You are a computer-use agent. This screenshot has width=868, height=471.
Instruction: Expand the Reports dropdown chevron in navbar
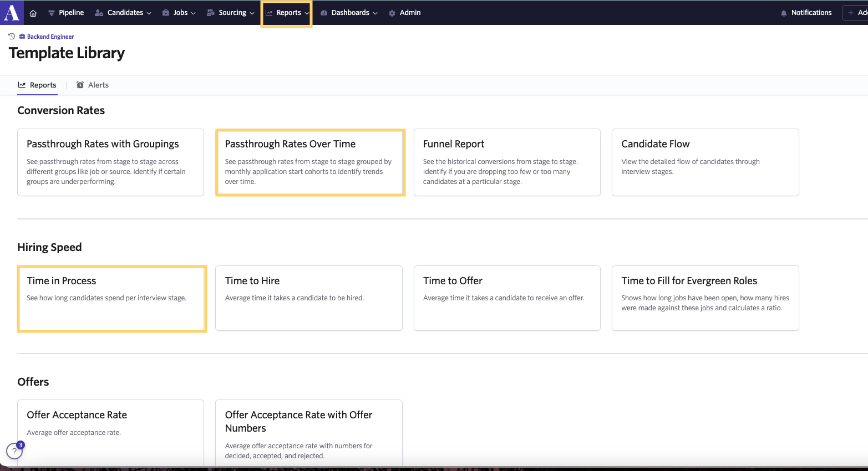[x=307, y=13]
